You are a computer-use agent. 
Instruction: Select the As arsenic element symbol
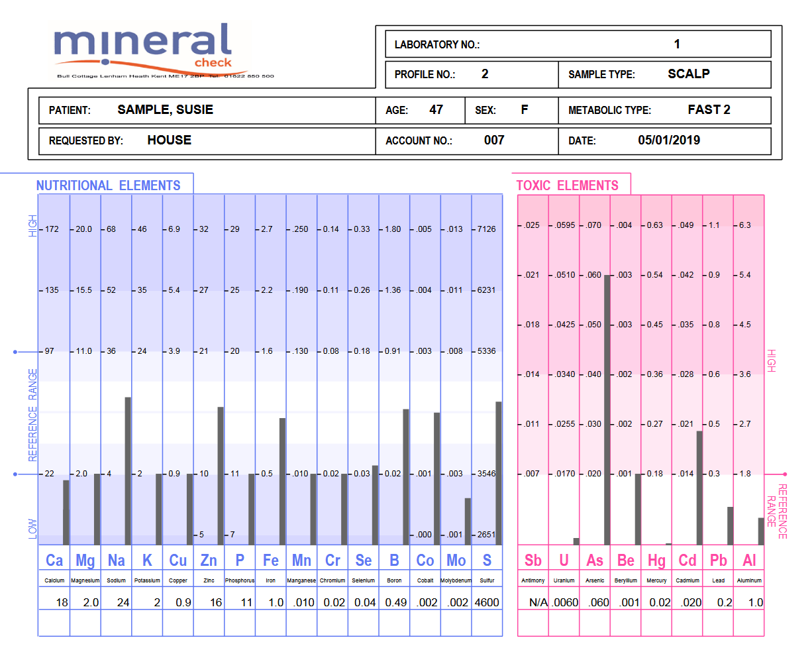[x=594, y=560]
